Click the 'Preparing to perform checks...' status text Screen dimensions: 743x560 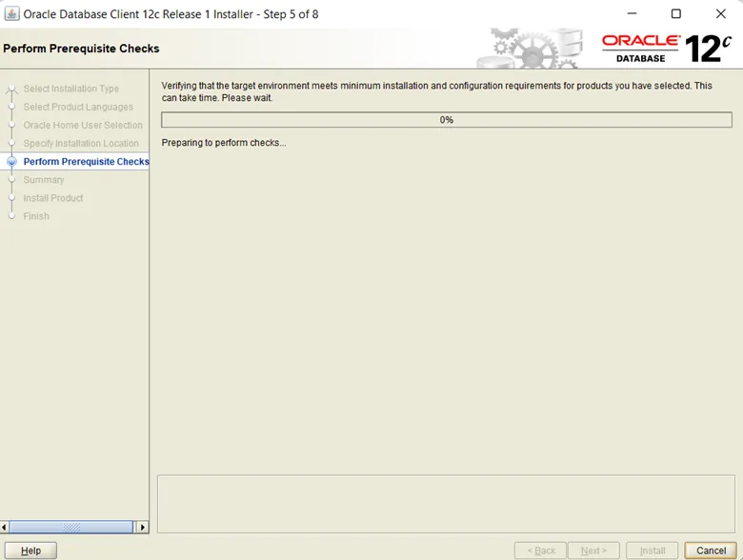click(224, 143)
